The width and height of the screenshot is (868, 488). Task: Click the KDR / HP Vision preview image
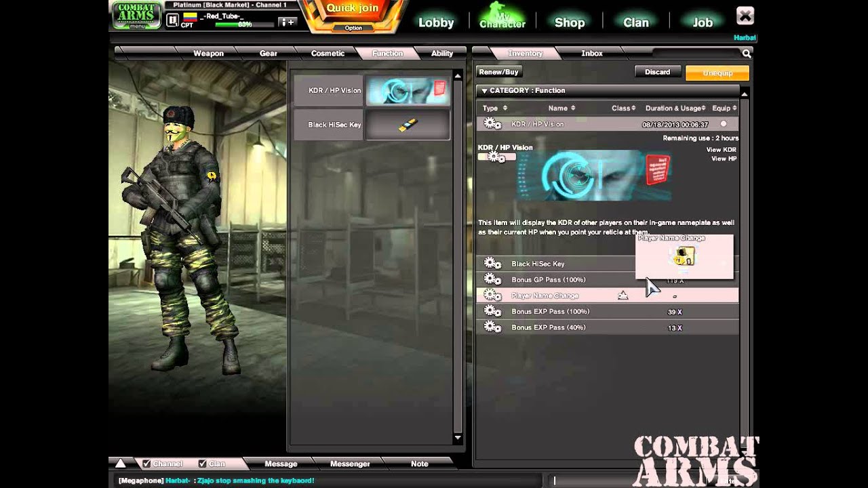click(594, 175)
